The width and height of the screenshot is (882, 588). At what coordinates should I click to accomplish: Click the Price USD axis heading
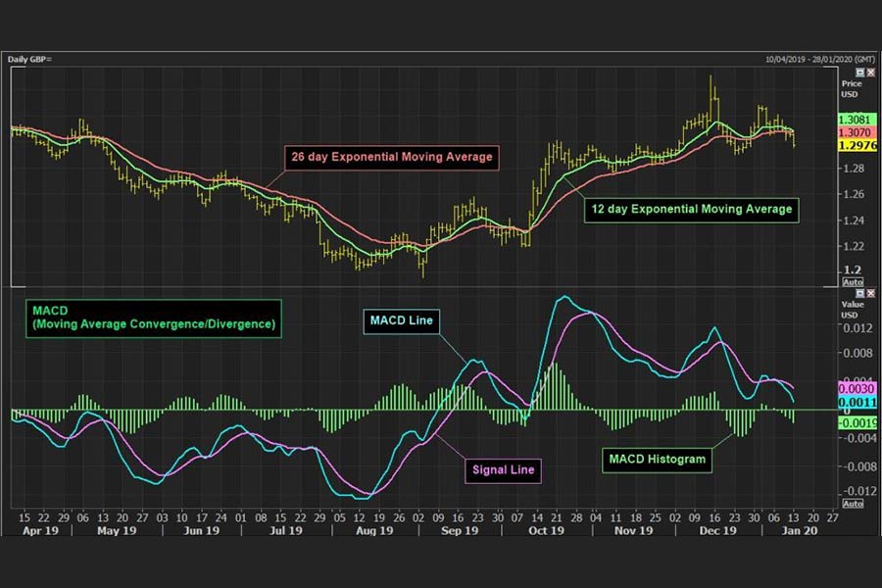point(852,88)
